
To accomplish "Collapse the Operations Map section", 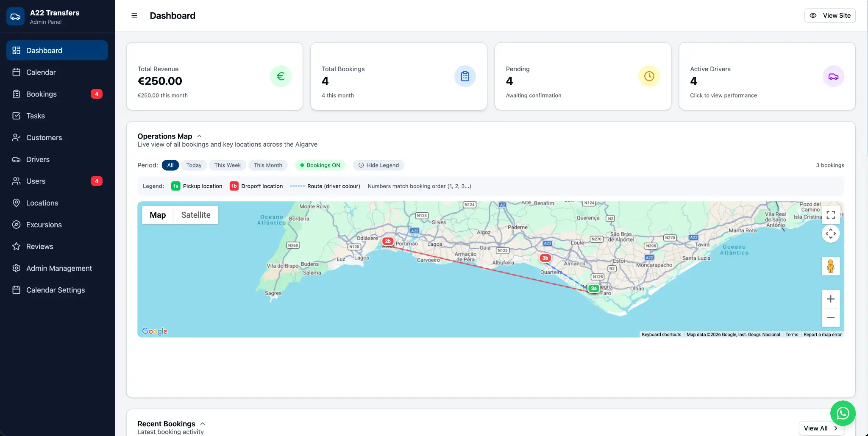I will click(x=199, y=136).
